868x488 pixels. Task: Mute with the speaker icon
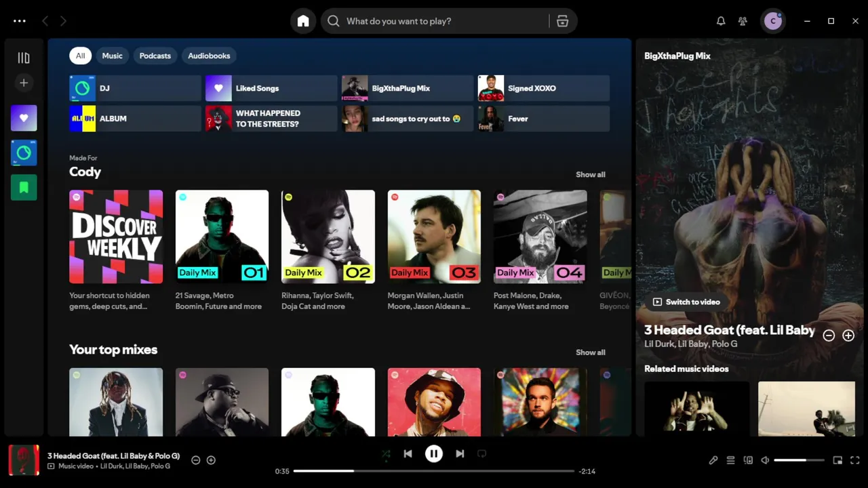coord(765,460)
